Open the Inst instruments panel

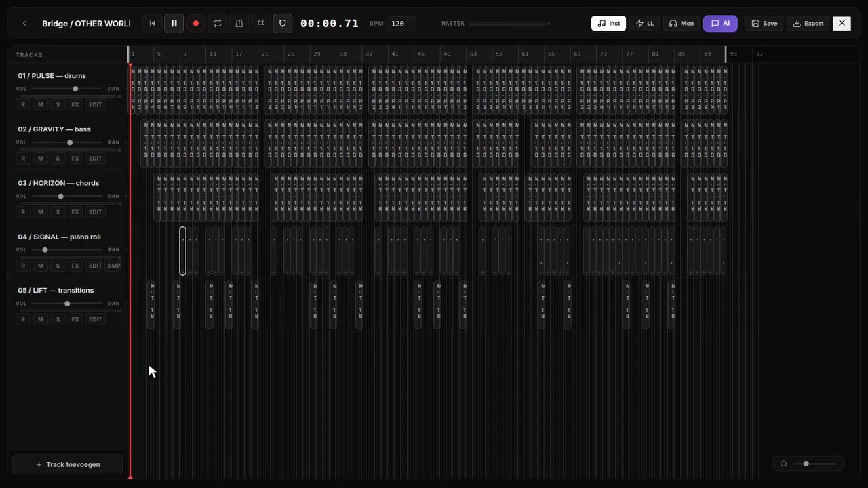click(x=608, y=24)
